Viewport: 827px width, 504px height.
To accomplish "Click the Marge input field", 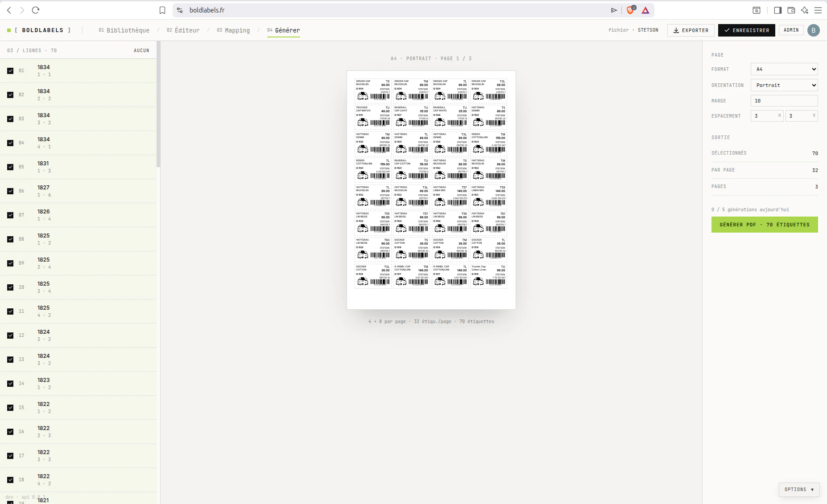I will [784, 101].
